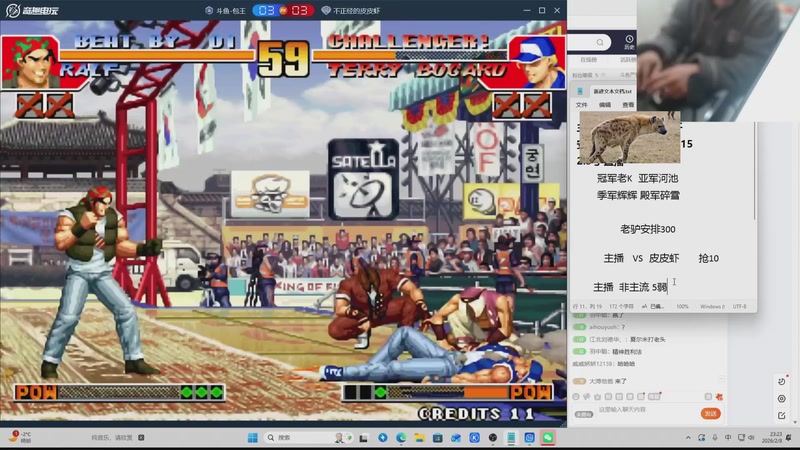800x450 pixels.
Task: Open the circular target settings icon in sidebar
Action: click(782, 398)
